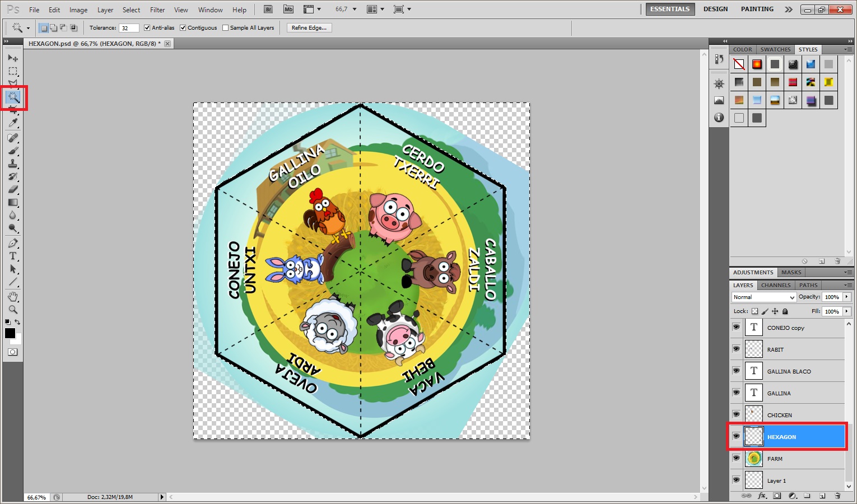Image resolution: width=857 pixels, height=504 pixels.
Task: Hide the FARM layer
Action: pyautogui.click(x=736, y=458)
